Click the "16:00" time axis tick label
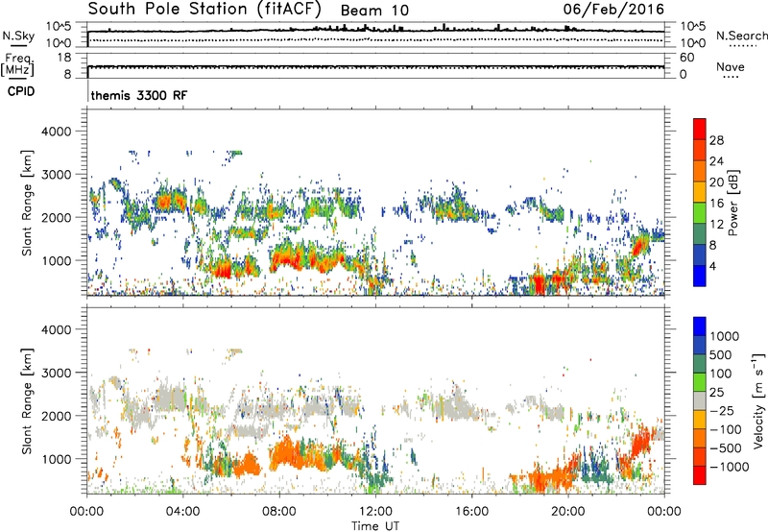The height and width of the screenshot is (532, 768). pyautogui.click(x=472, y=512)
